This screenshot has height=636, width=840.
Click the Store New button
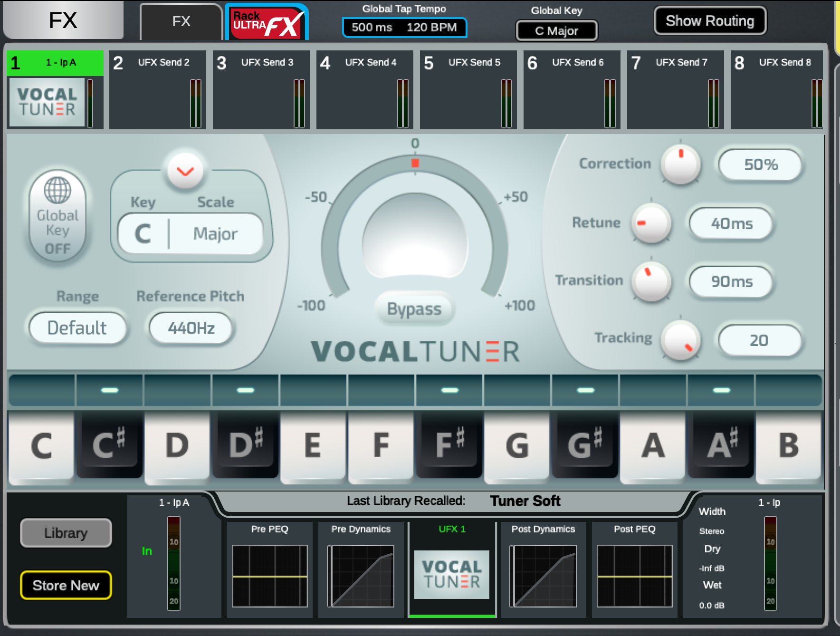[66, 585]
